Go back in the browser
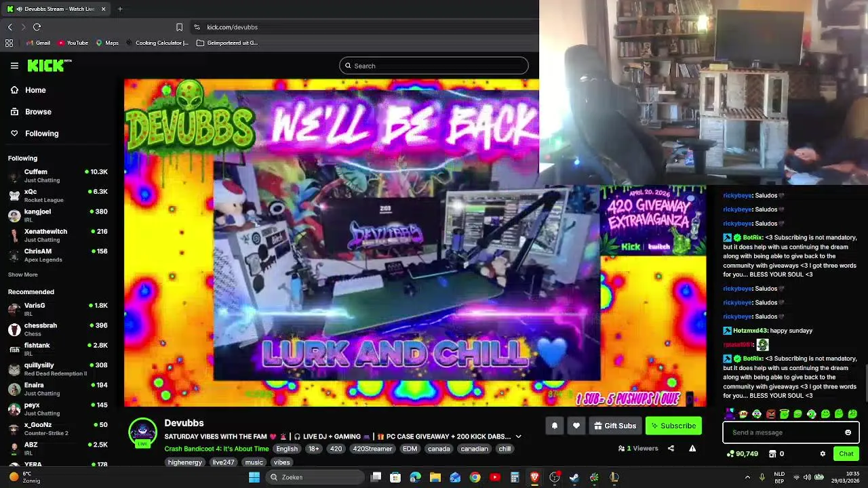 point(10,27)
